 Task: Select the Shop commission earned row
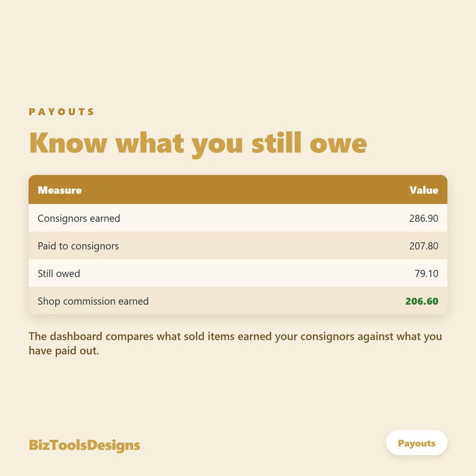238,300
